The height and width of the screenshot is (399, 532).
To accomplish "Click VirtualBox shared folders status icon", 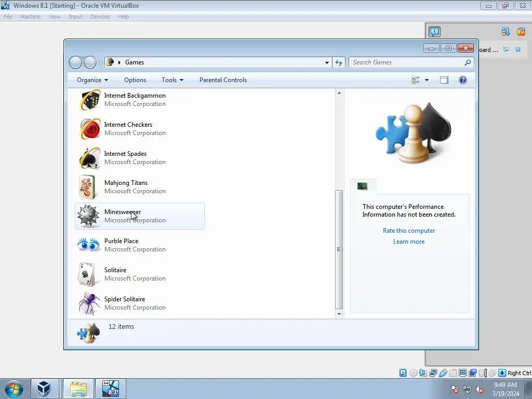I will (453, 373).
